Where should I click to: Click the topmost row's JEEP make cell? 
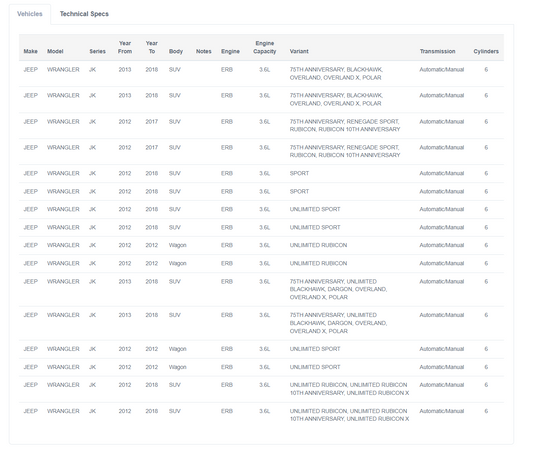point(31,70)
